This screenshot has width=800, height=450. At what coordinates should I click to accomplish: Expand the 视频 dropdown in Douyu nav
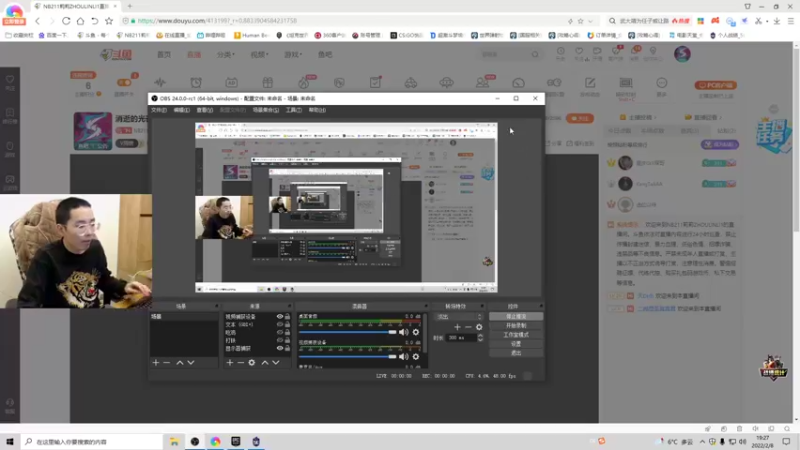(x=259, y=54)
